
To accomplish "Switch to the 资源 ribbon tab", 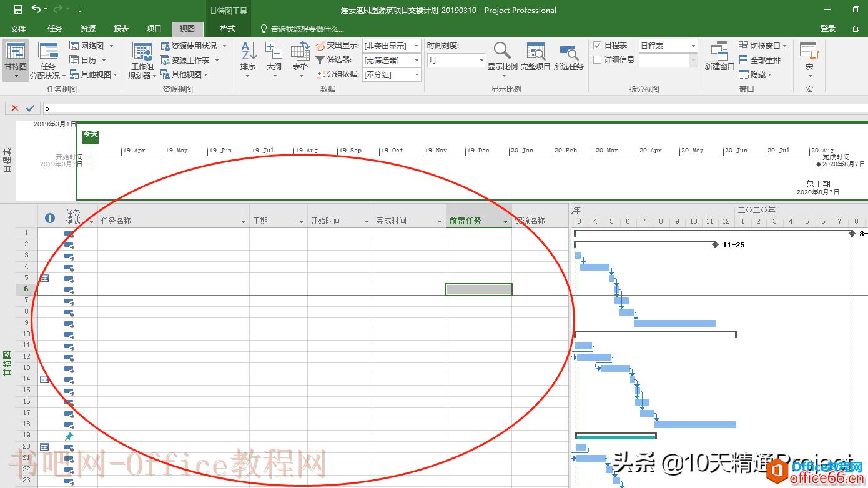I will point(88,29).
